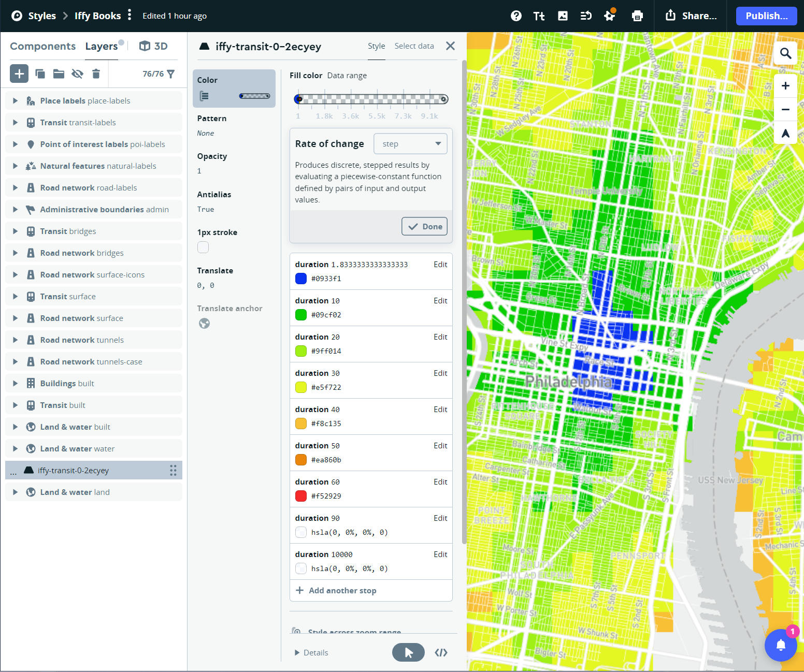Open the layer filter funnel icon

(x=171, y=74)
